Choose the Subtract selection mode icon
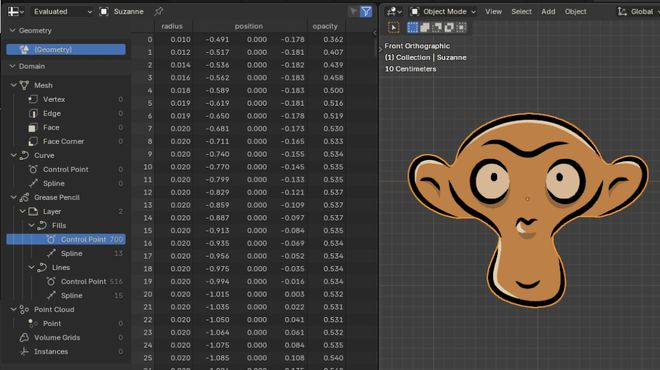 point(437,27)
